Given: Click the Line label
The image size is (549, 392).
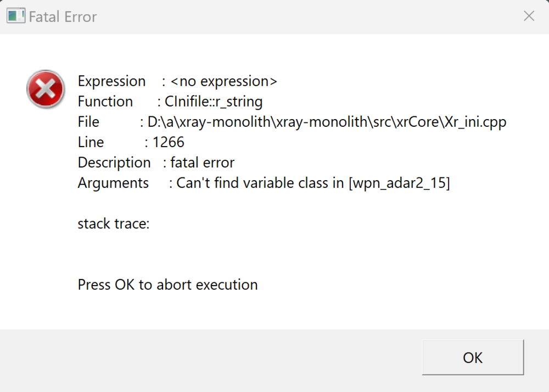Looking at the screenshot, I should (91, 142).
